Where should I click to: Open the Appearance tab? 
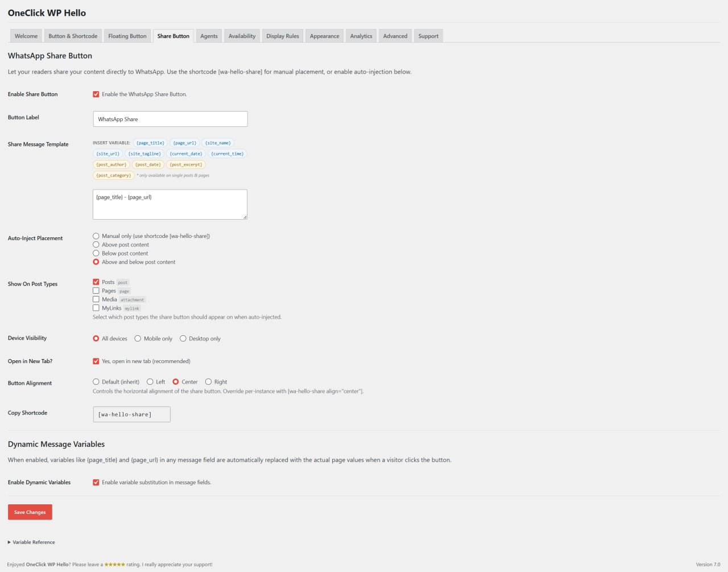324,36
